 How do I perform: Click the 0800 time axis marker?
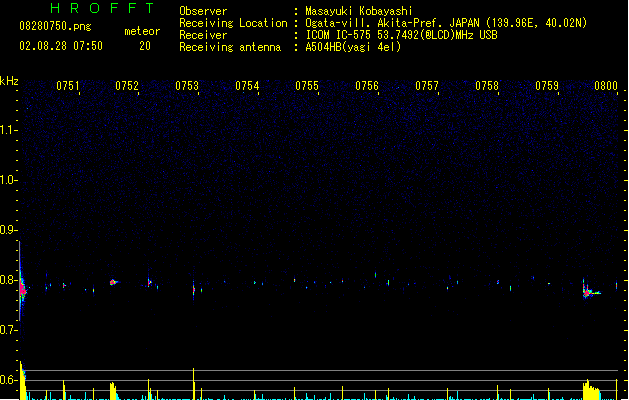pyautogui.click(x=606, y=86)
